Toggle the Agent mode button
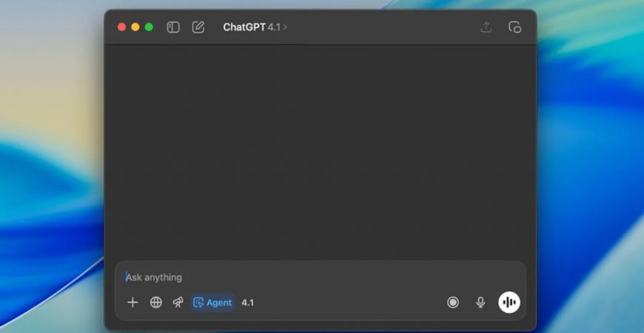The height and width of the screenshot is (333, 644). coord(212,303)
